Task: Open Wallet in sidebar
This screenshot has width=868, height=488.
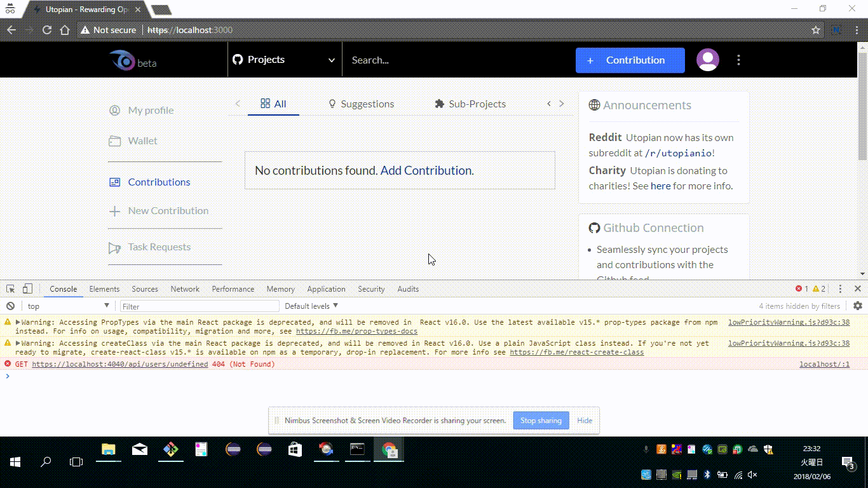Action: pos(142,140)
